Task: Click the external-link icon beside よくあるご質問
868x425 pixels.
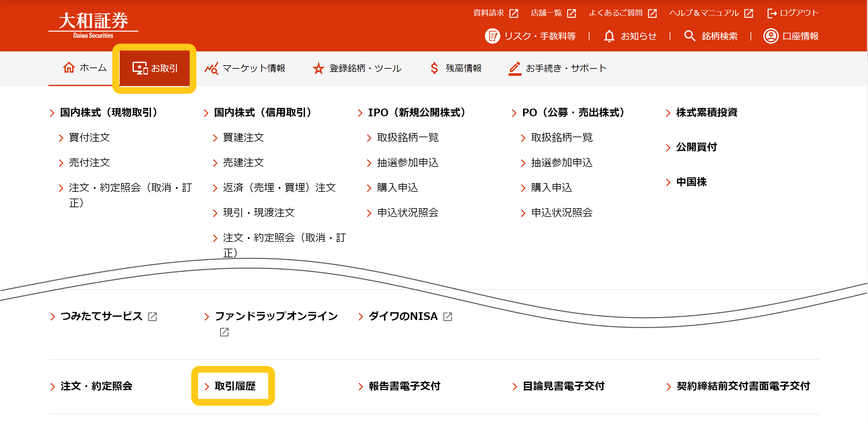Action: pos(652,13)
